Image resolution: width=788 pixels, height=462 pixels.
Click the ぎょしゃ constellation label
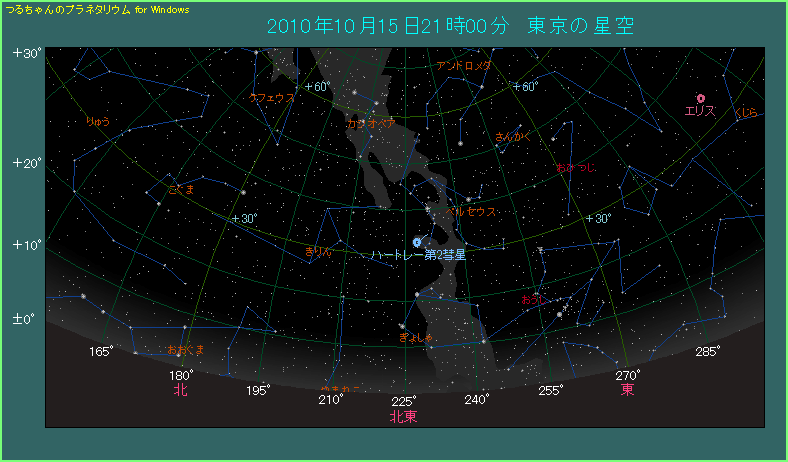pos(415,338)
